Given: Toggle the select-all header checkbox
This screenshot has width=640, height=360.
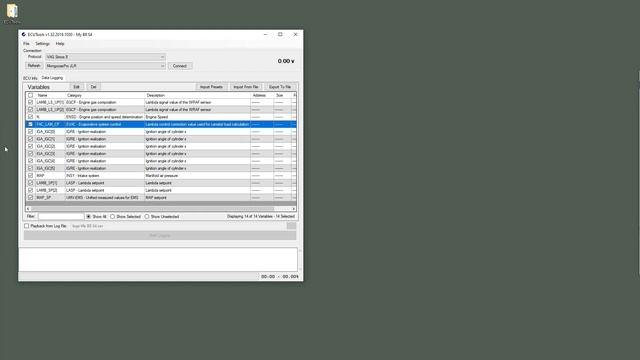Looking at the screenshot, I should 30,96.
